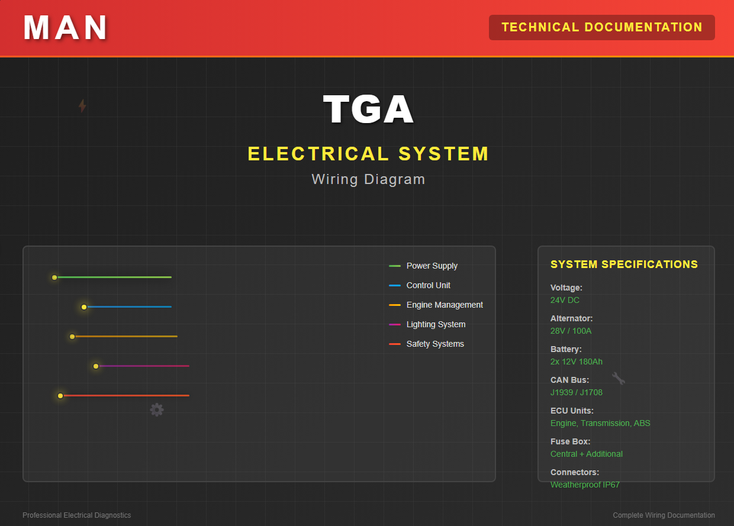Click the lightning bolt icon
This screenshot has width=734, height=526.
82,106
